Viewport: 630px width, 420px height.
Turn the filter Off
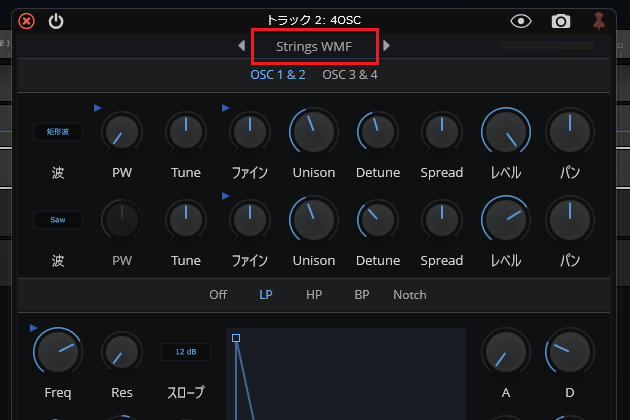[x=218, y=294]
